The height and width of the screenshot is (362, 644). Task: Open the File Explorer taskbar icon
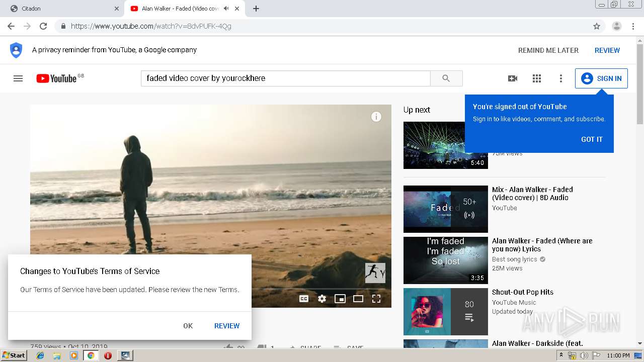click(57, 355)
